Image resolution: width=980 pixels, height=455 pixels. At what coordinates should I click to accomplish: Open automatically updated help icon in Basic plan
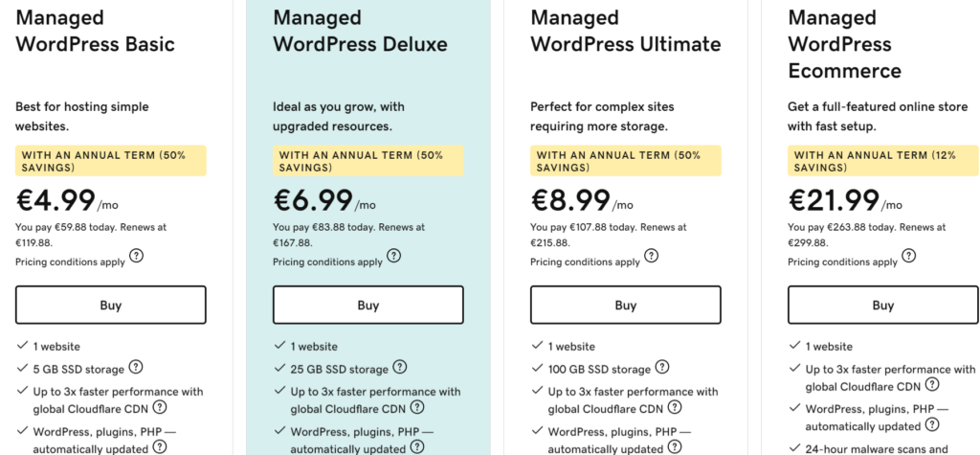click(x=159, y=446)
